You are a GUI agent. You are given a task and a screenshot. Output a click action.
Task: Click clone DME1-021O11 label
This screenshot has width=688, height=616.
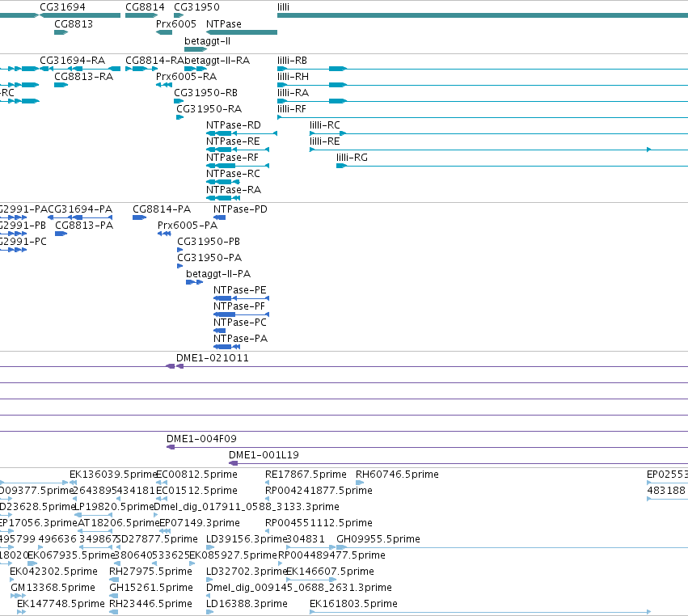point(213,357)
